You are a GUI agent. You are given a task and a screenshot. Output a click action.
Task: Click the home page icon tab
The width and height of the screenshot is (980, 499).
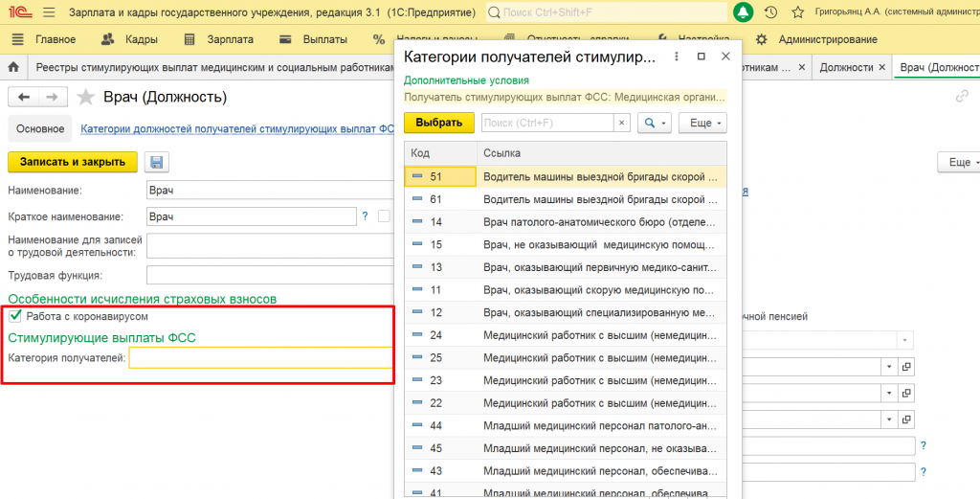pos(13,68)
